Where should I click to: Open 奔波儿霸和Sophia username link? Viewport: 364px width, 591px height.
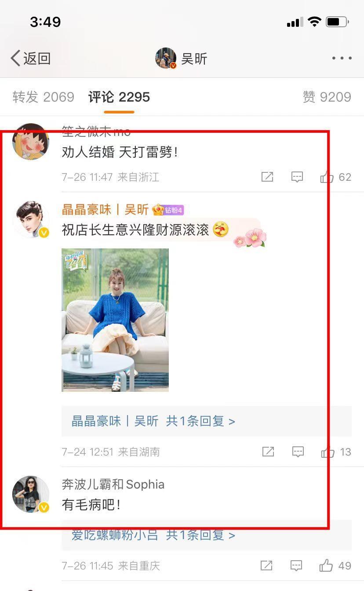pyautogui.click(x=113, y=484)
